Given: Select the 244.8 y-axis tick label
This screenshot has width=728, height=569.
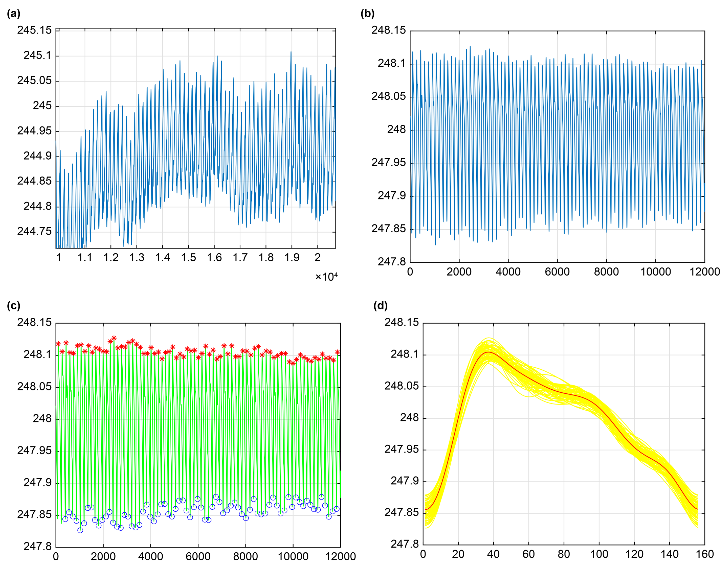Looking at the screenshot, I should point(38,206).
